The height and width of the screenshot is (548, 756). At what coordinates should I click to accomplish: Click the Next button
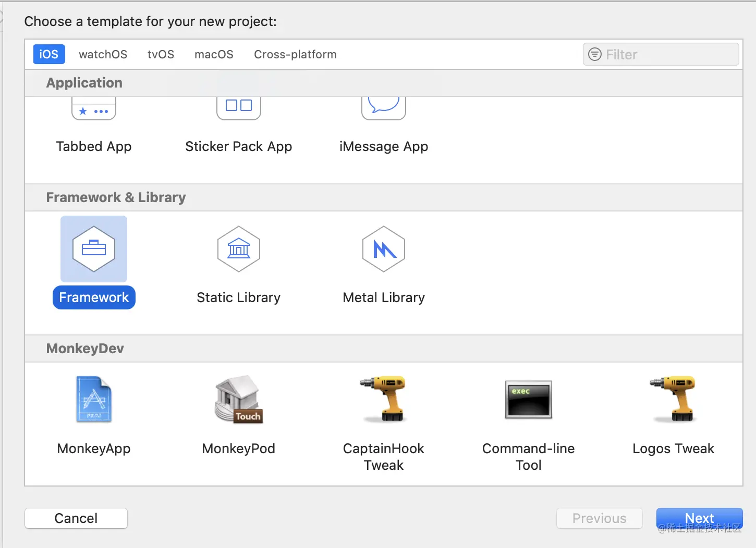pos(699,518)
